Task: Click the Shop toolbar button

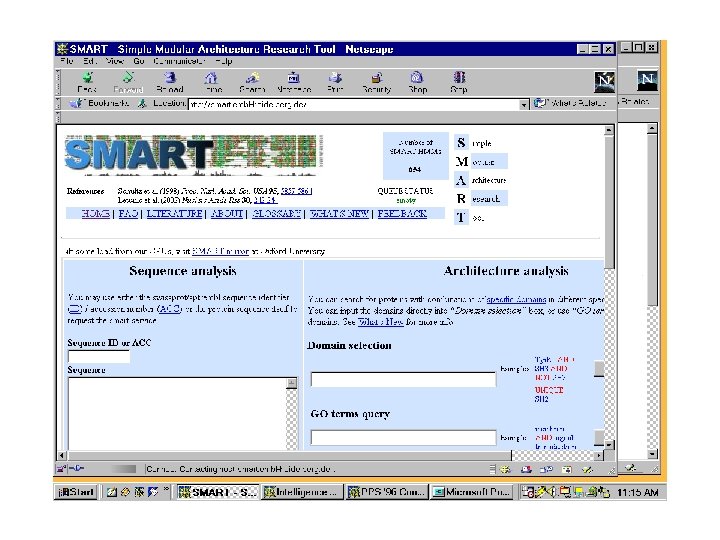Action: 417,83
